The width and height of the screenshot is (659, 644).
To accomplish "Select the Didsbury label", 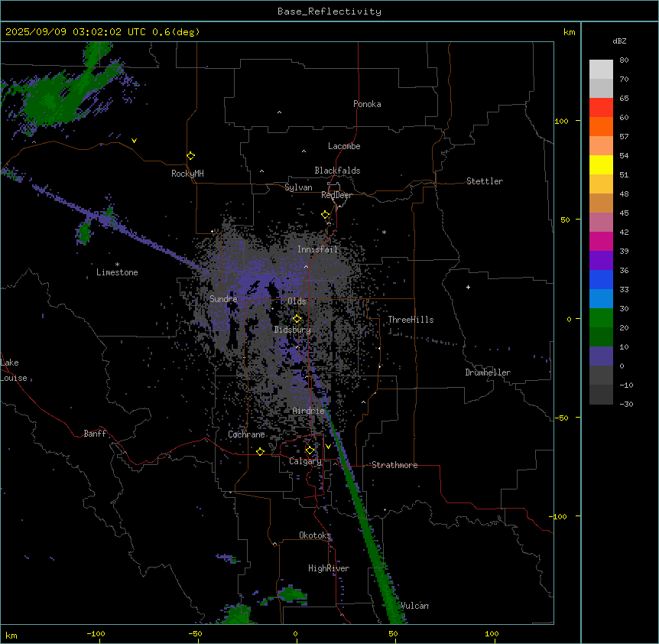I will [x=293, y=330].
